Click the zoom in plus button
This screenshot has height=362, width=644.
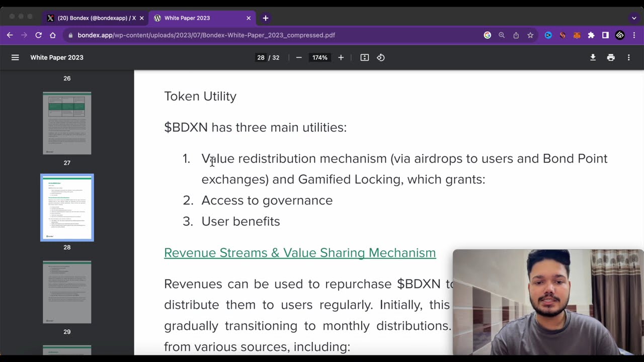341,57
